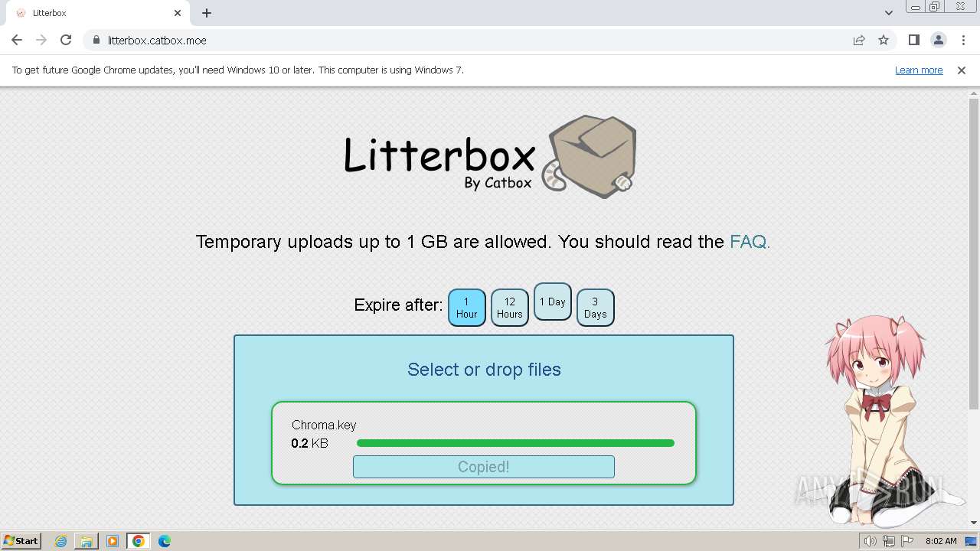Click the Litterbox cardboard box logo
This screenshot has width=980, height=551.
click(589, 157)
